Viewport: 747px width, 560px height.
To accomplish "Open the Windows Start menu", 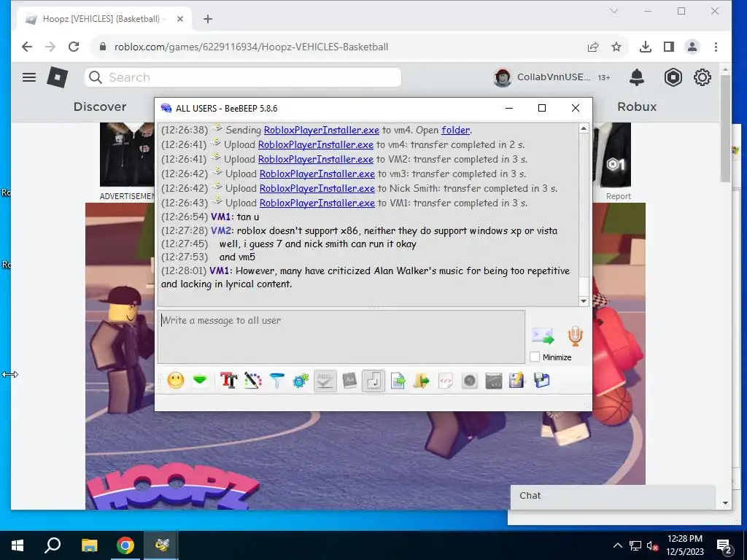I will (18, 545).
